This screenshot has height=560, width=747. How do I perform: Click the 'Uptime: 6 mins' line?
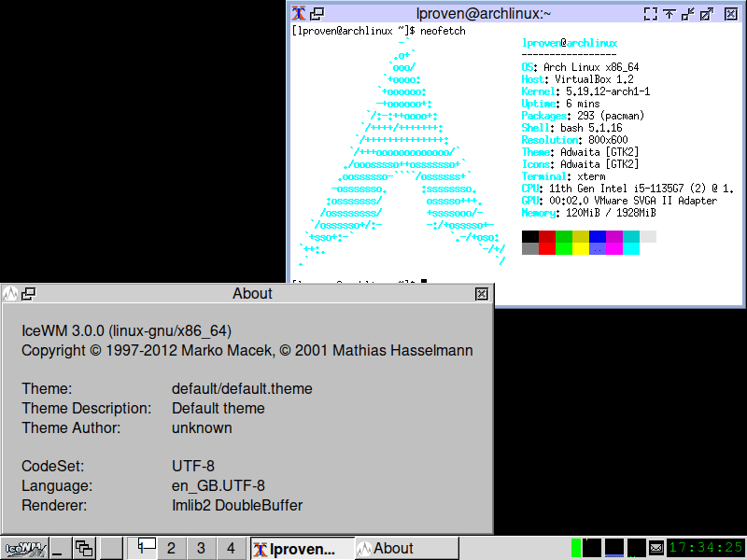[x=561, y=104]
